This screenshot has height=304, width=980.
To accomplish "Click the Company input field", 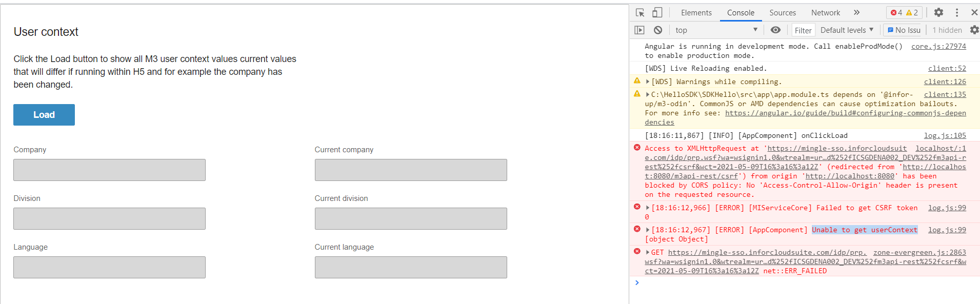I will coord(109,170).
